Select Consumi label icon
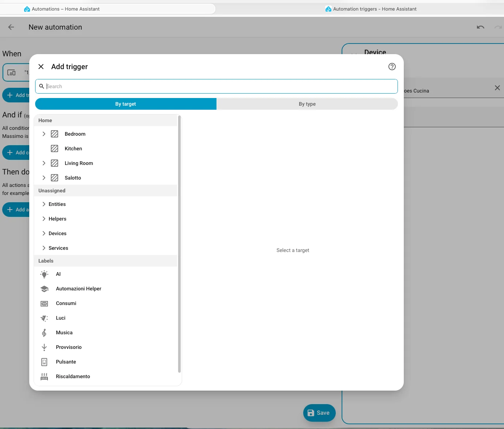The height and width of the screenshot is (429, 504). click(44, 304)
